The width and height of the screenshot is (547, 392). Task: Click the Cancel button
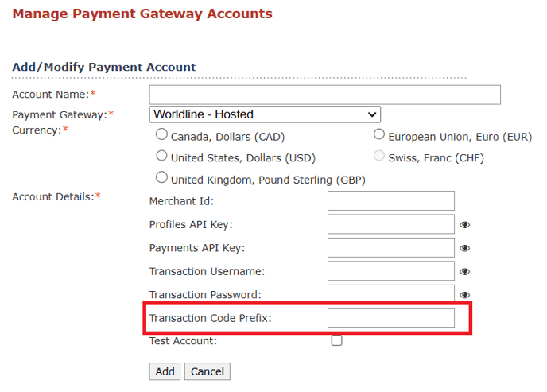click(208, 371)
